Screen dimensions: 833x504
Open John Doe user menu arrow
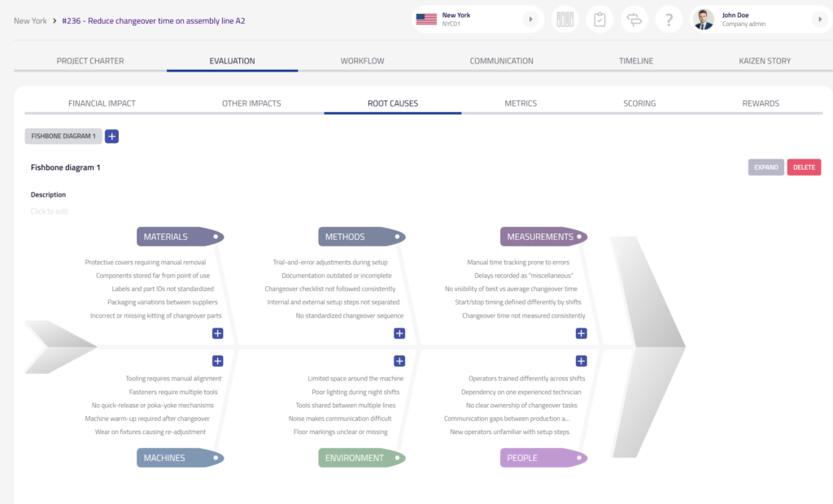point(818,20)
